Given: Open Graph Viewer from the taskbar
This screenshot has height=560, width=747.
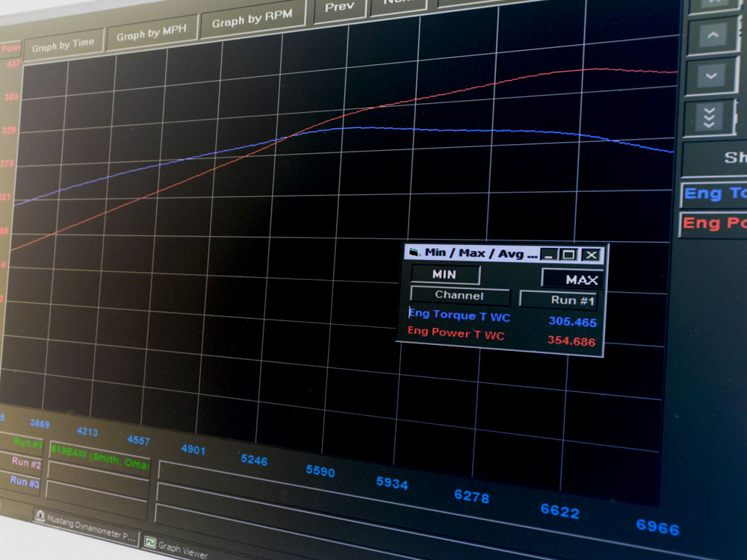Looking at the screenshot, I should pyautogui.click(x=176, y=547).
